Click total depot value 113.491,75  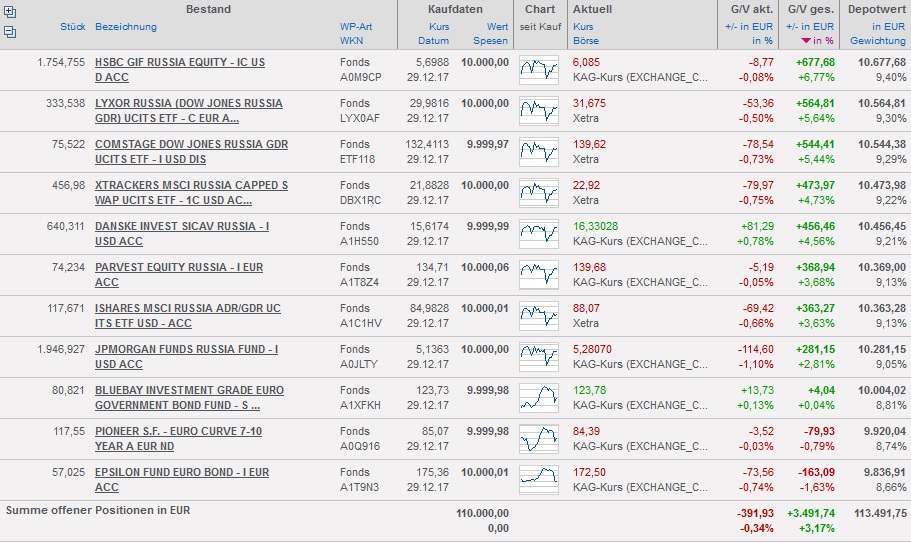[880, 514]
